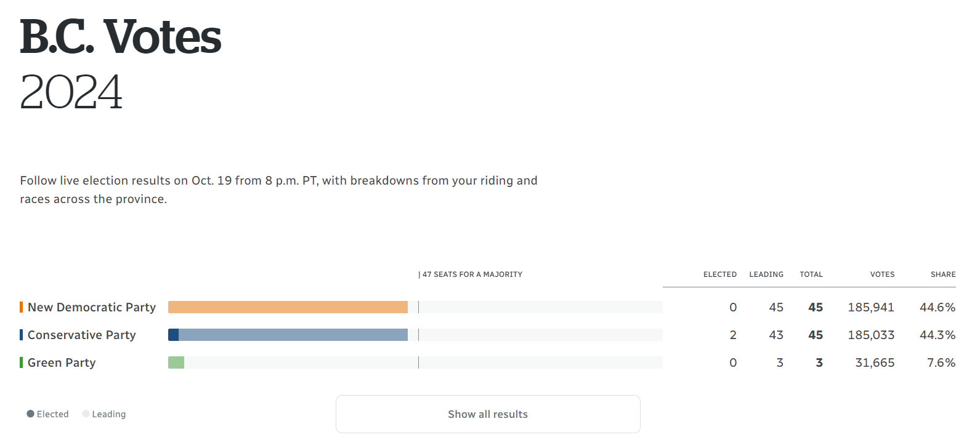Screen dimensions: 980x448
Task: Click the Show all results button
Action: 488,414
